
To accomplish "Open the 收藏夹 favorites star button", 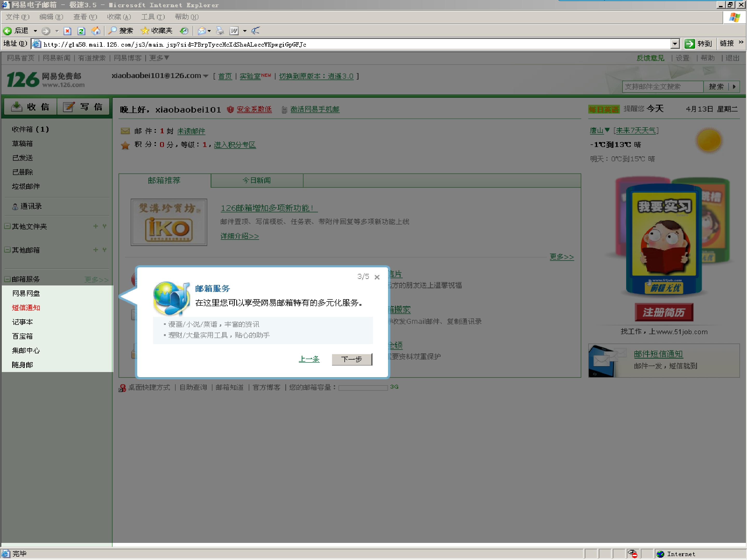I will tap(157, 31).
